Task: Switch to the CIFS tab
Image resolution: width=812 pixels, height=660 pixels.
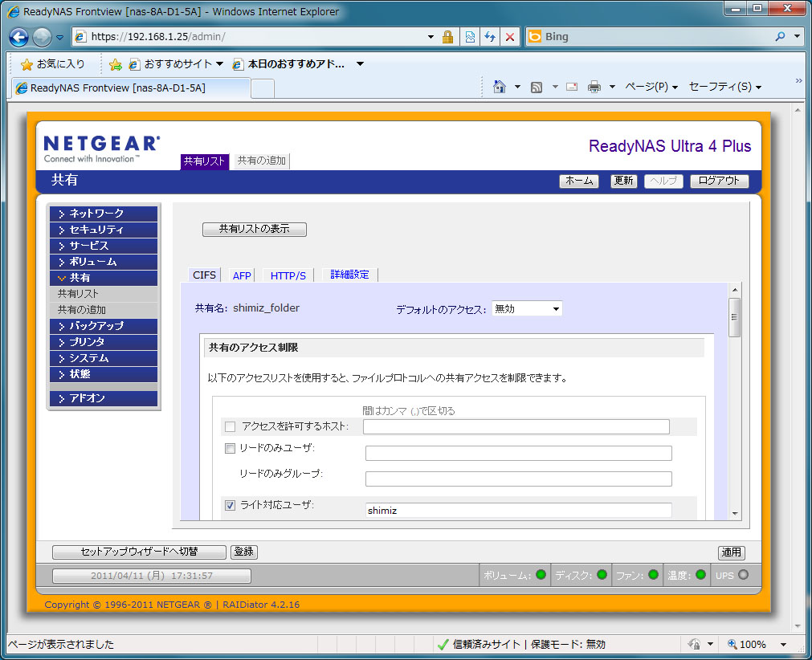Action: click(x=204, y=275)
